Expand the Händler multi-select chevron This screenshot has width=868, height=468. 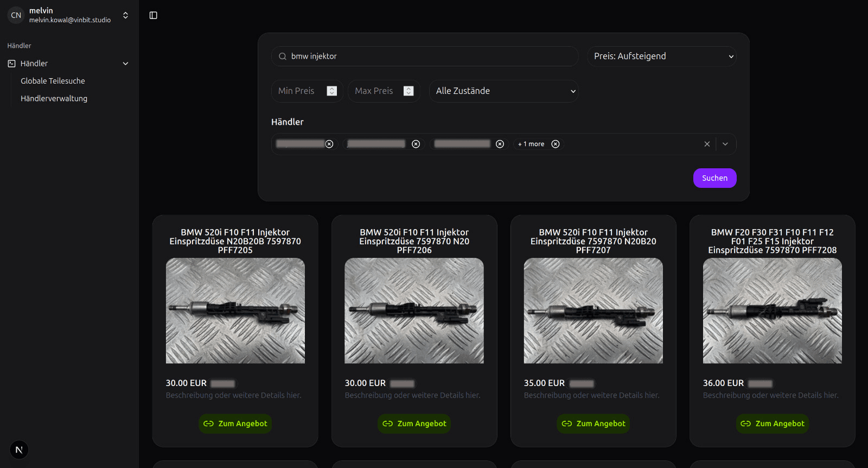coord(725,144)
